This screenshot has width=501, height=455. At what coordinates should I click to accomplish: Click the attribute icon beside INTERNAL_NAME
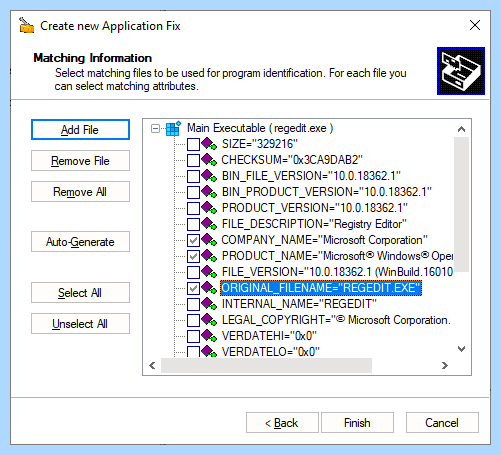209,304
